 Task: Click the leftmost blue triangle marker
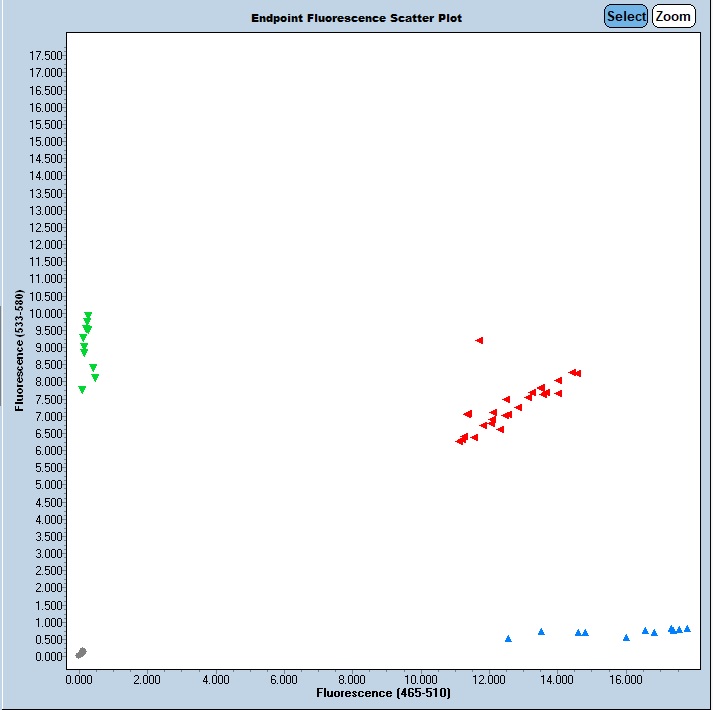[508, 638]
